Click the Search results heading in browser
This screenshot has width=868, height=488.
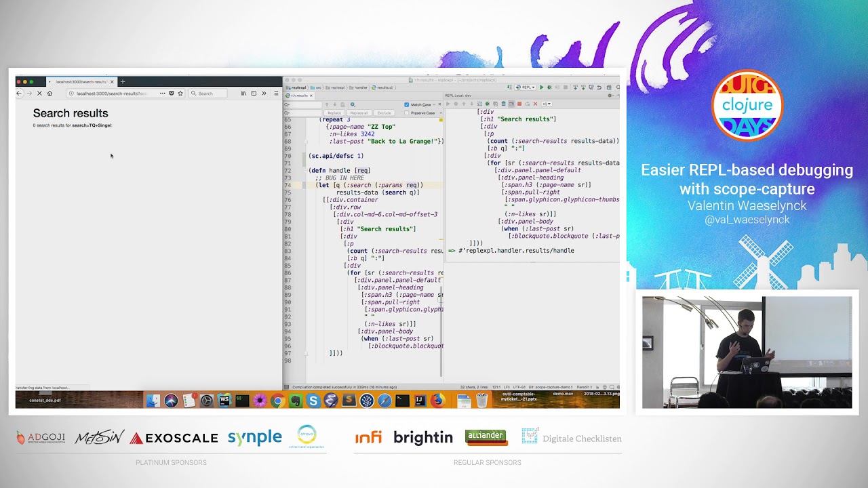pos(71,113)
